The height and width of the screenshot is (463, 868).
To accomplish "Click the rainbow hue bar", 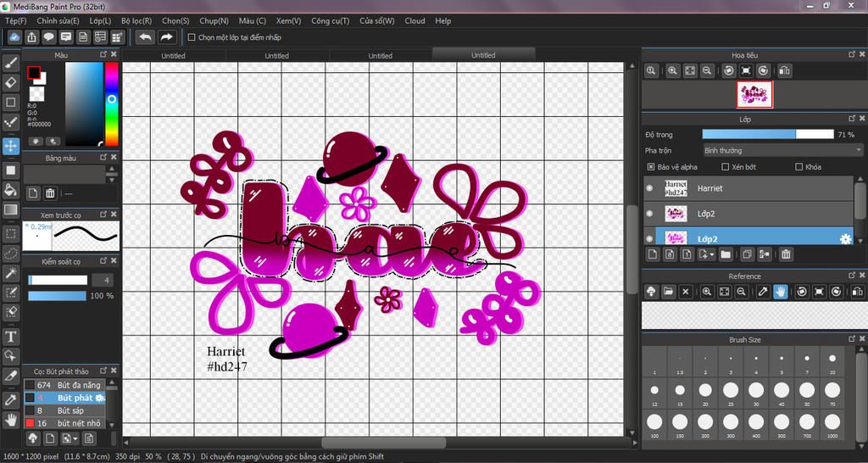I will 112,103.
